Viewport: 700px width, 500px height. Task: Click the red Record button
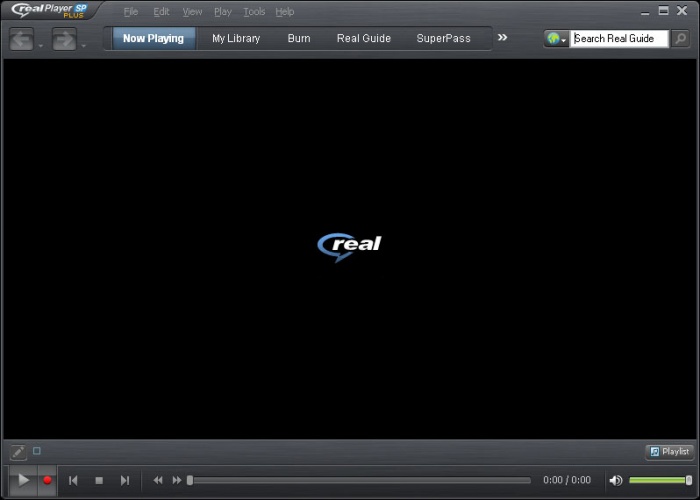click(47, 480)
